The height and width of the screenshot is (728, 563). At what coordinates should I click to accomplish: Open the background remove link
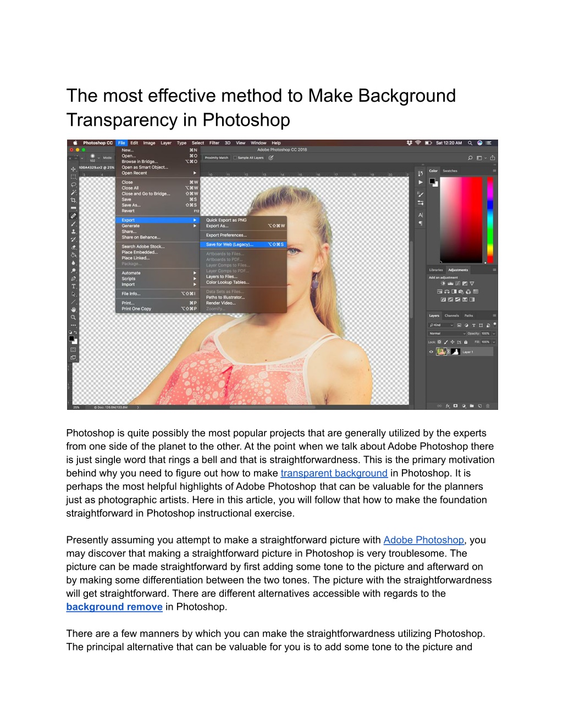[x=114, y=607]
